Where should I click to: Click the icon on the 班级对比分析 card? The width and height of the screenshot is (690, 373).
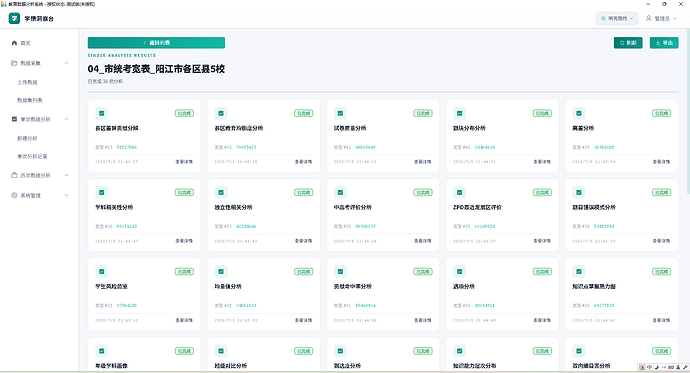221,351
